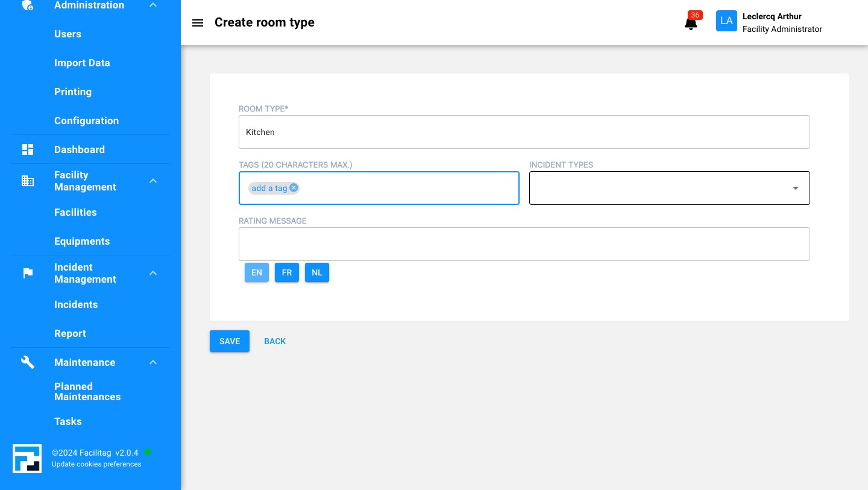The height and width of the screenshot is (490, 868).
Task: Switch rating message language to FR
Action: coord(287,272)
